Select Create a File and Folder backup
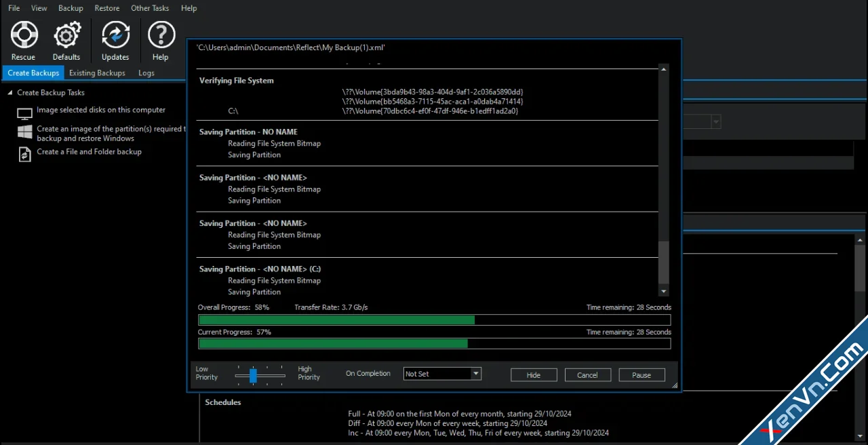This screenshot has width=868, height=445. [x=89, y=152]
